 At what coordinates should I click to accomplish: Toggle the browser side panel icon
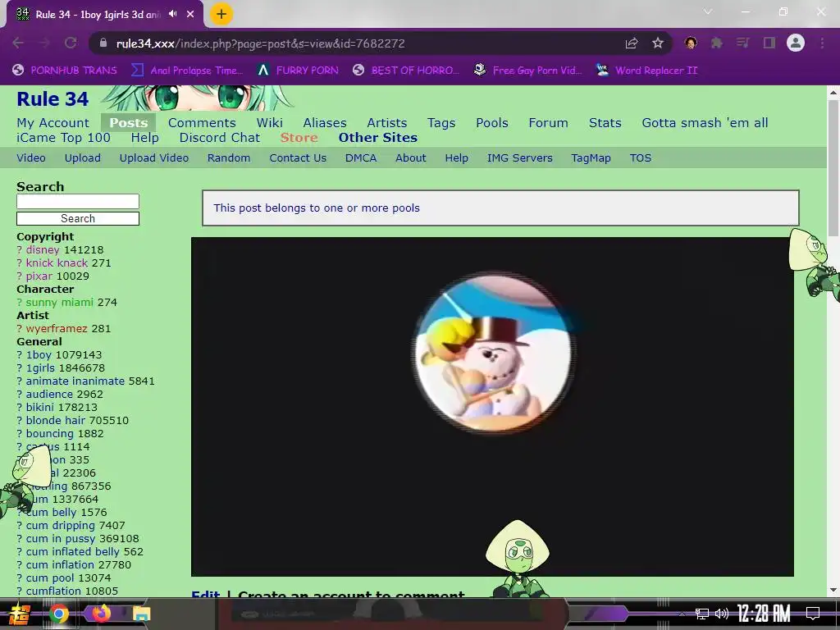[x=769, y=43]
